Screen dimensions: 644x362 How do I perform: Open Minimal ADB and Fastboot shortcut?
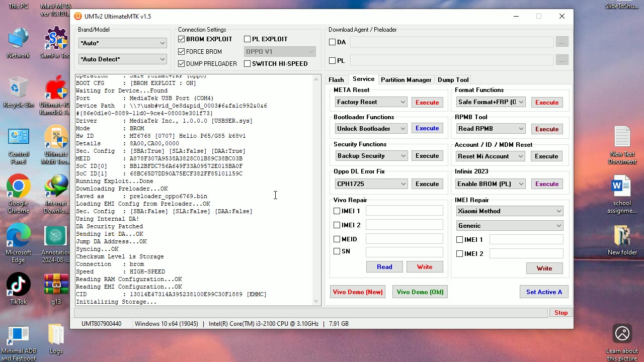(x=18, y=343)
